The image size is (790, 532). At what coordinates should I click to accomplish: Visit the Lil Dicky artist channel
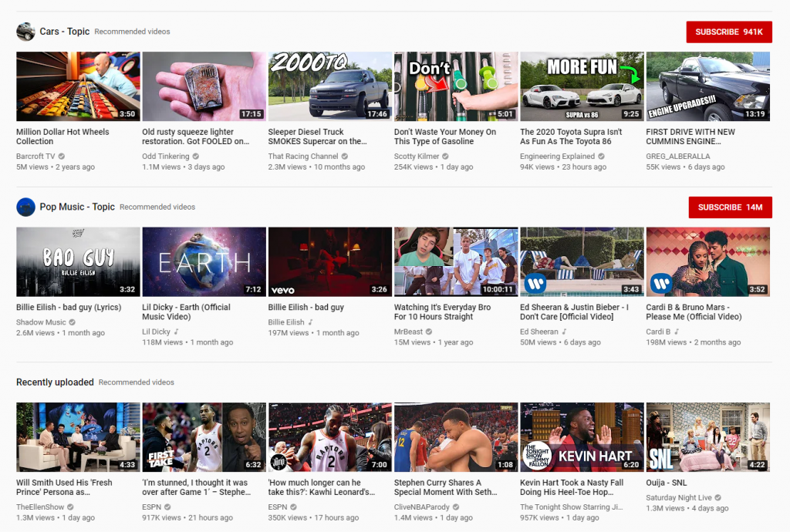click(x=156, y=332)
